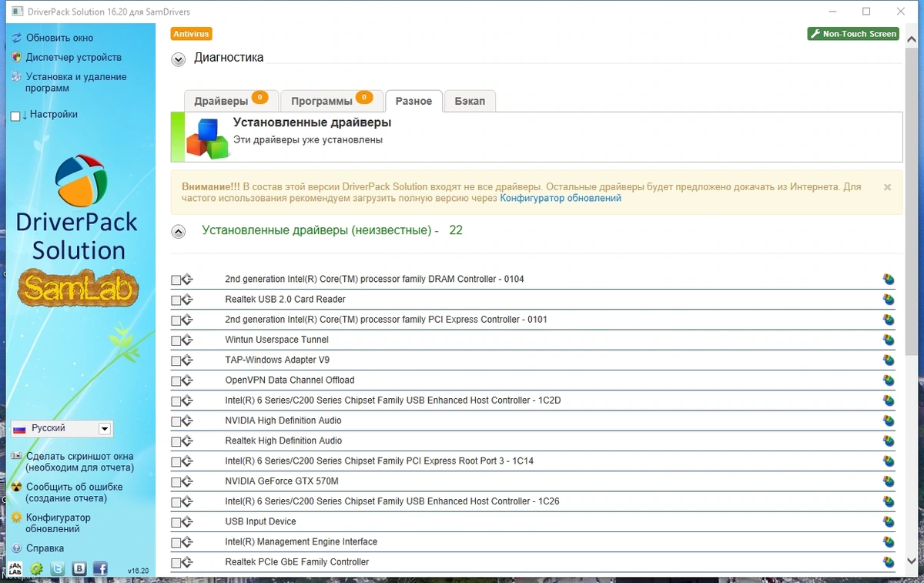924x583 pixels.
Task: Click right-side web icon for NVIDIA GeForce GTX 570M
Action: coord(889,481)
